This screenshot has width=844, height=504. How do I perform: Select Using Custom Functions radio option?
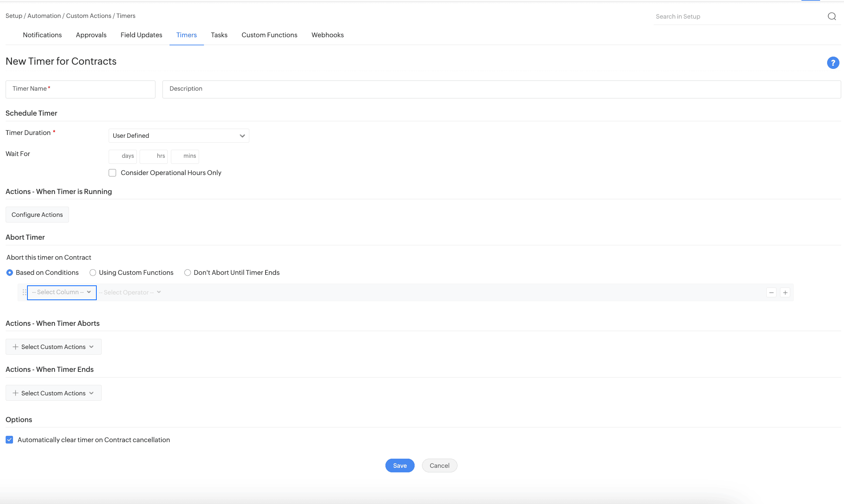pos(93,273)
